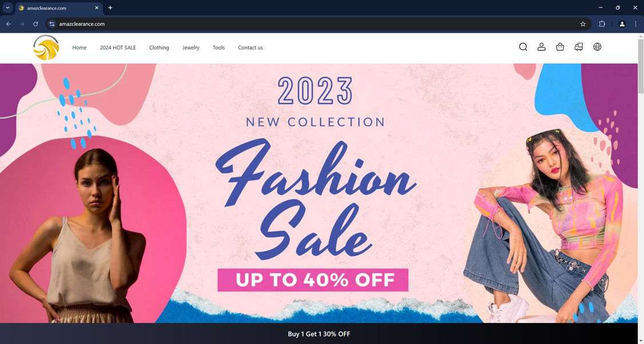This screenshot has width=644, height=344.
Task: Open the shopping bag cart icon
Action: coord(560,47)
